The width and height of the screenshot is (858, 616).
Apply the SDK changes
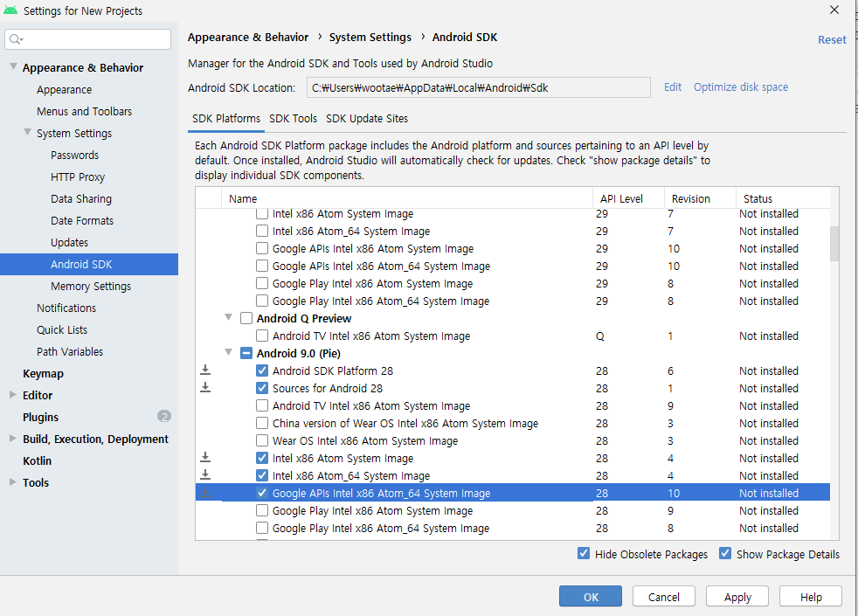point(737,596)
